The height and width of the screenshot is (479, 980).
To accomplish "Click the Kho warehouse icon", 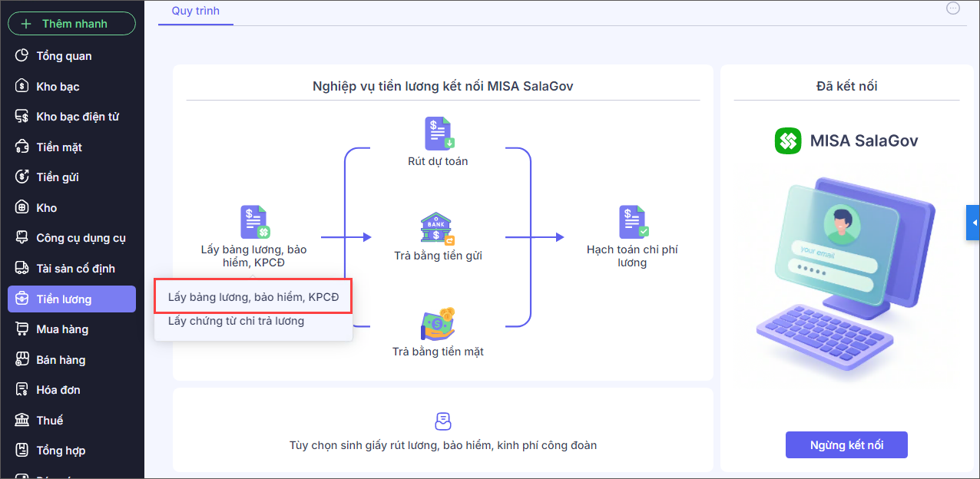I will point(22,207).
